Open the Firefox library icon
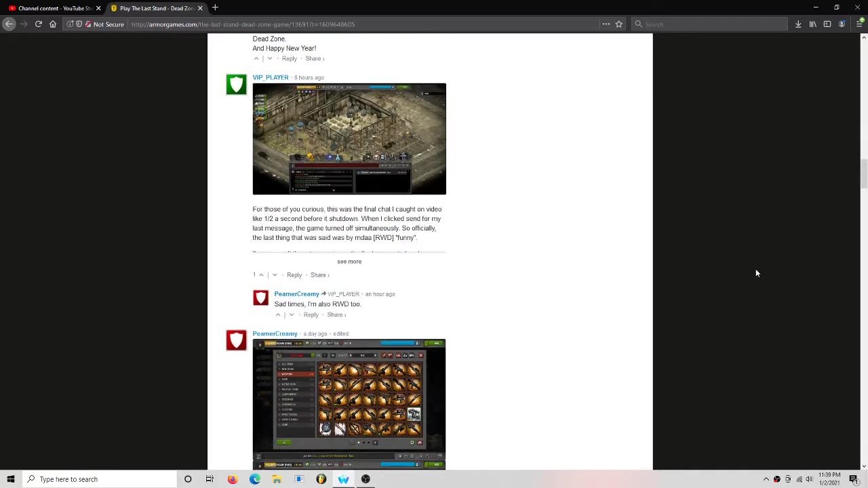 pyautogui.click(x=812, y=24)
